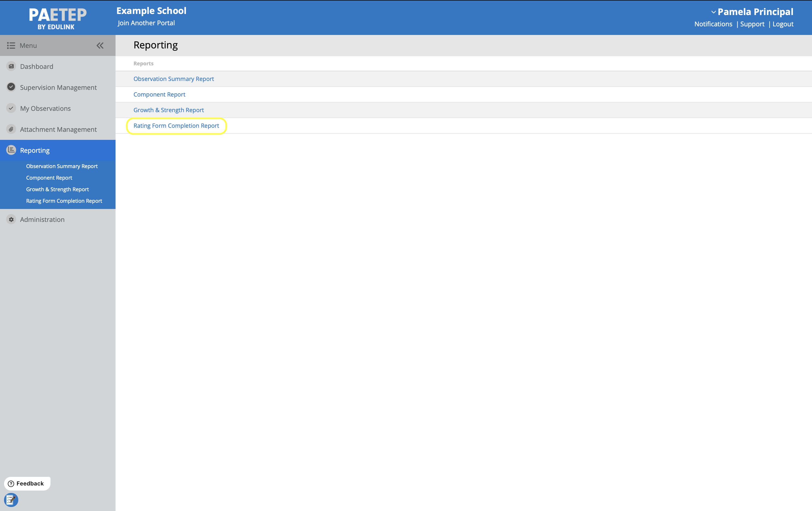Click the PAETEP by Edulink logo
812x511 pixels.
[57, 18]
